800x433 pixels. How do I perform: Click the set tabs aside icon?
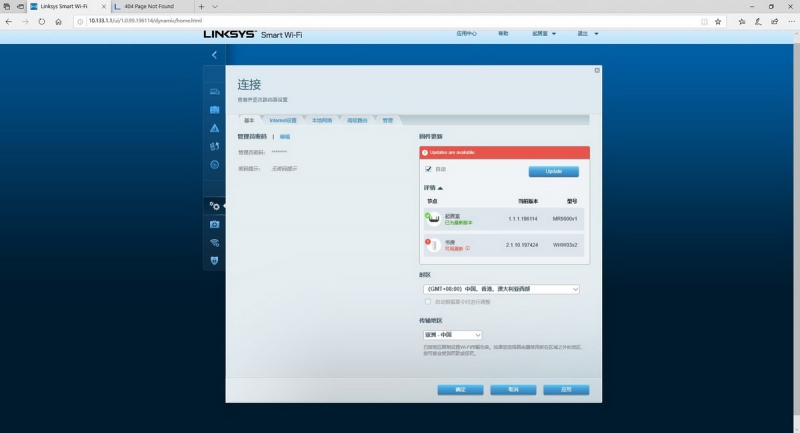[x=20, y=7]
